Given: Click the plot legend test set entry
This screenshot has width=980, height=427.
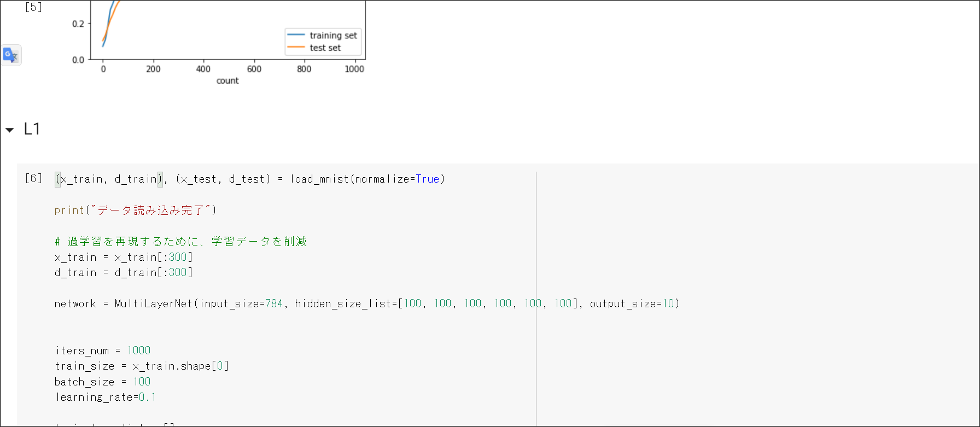Looking at the screenshot, I should 314,48.
